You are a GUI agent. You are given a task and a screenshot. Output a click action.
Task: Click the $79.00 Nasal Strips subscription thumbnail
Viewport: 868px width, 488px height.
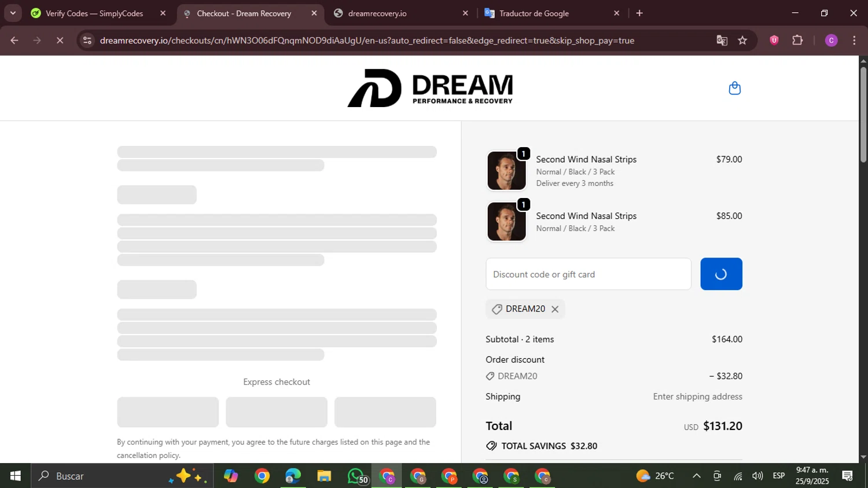pyautogui.click(x=506, y=171)
